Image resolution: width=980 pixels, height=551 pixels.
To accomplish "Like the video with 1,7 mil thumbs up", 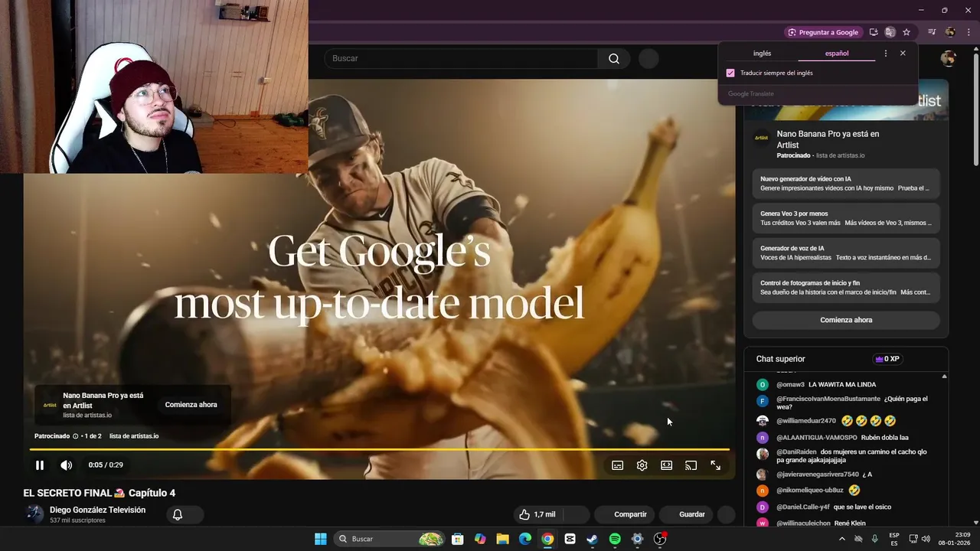I will pyautogui.click(x=537, y=514).
